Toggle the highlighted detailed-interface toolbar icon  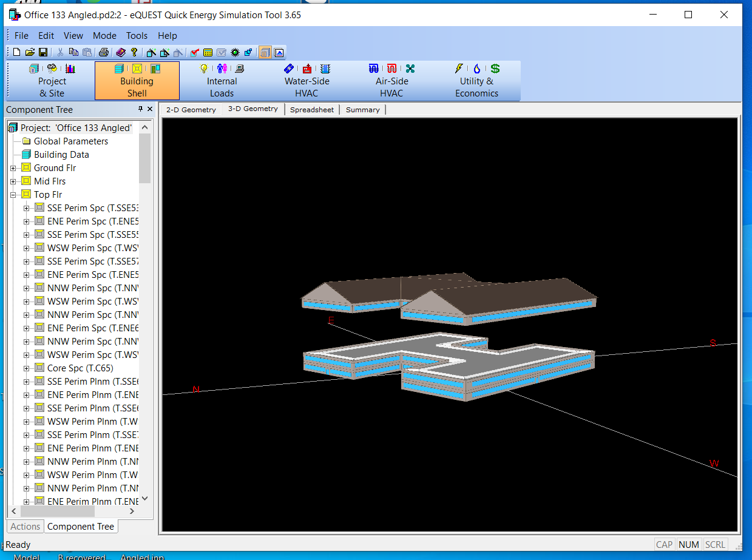[x=265, y=53]
